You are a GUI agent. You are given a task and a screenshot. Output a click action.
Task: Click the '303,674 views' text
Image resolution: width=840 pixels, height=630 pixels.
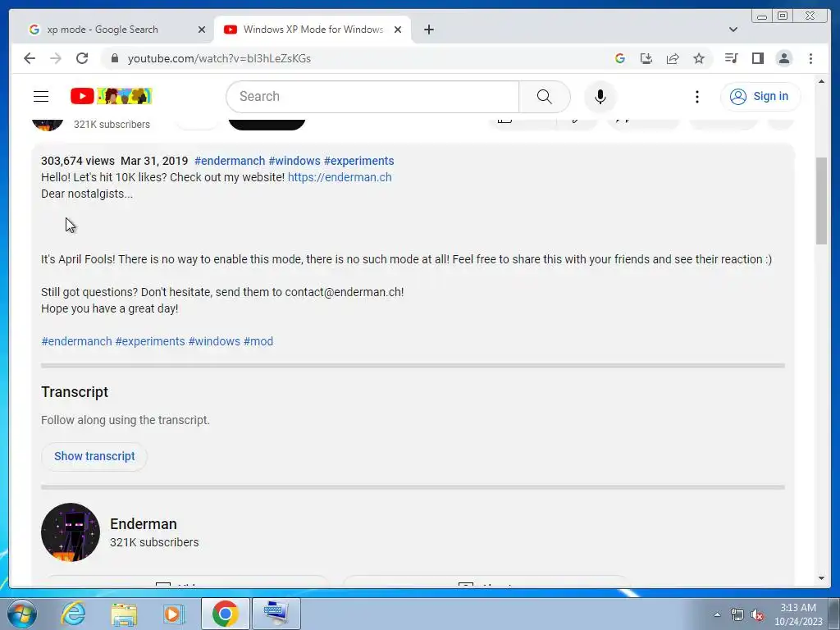[78, 161]
